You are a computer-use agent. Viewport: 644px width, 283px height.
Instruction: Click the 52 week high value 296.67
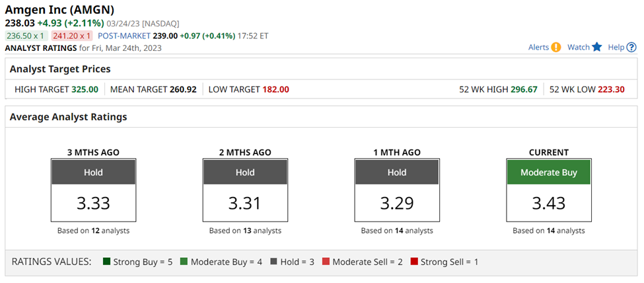click(x=524, y=89)
